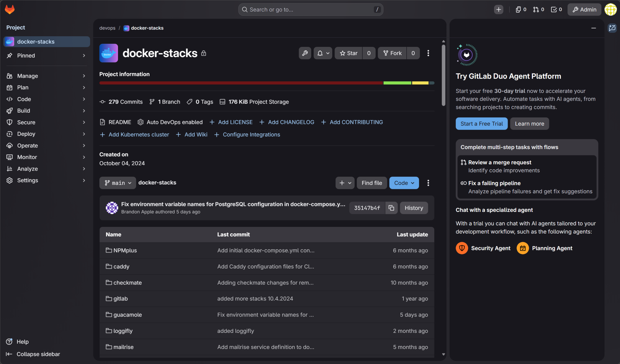Click the GitLab fox logo
Image resolution: width=620 pixels, height=364 pixels.
[x=10, y=9]
